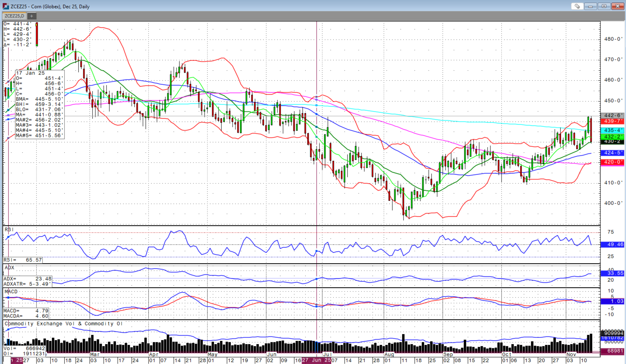The width and height of the screenshot is (626, 364).
Task: Click the CQG app icon in title bar
Action: (x=6, y=6)
